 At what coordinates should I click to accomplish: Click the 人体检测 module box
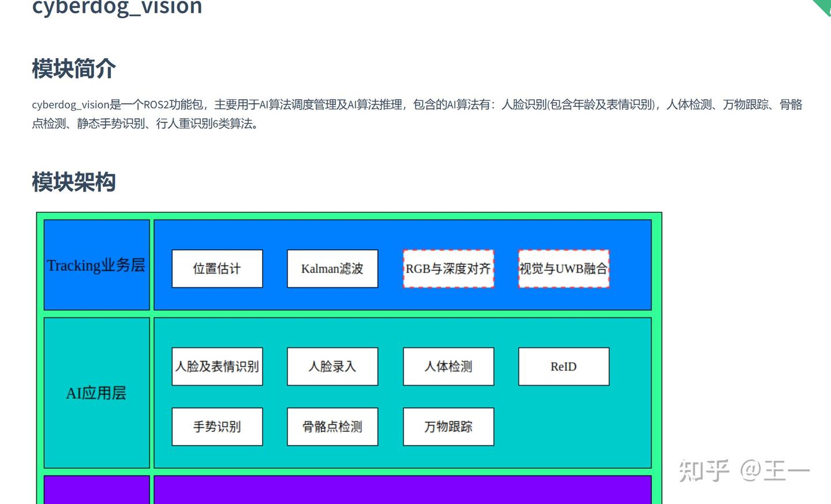(448, 366)
